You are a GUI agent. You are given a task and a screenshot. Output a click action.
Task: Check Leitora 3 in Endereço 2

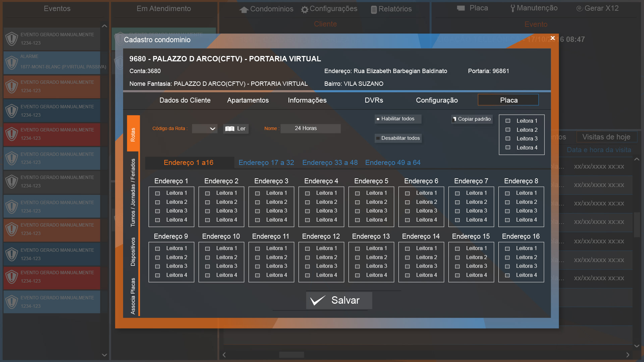(x=207, y=211)
